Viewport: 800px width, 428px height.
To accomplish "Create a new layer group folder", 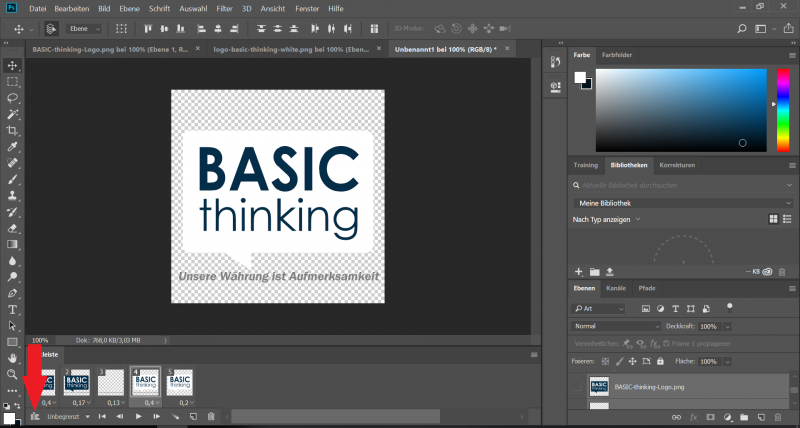I will tap(744, 417).
